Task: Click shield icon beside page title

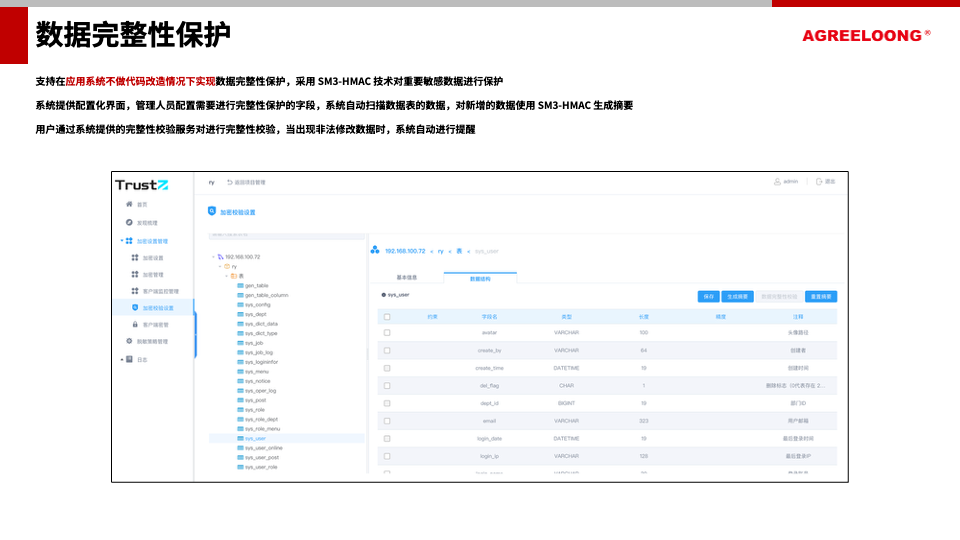Action: (x=212, y=211)
